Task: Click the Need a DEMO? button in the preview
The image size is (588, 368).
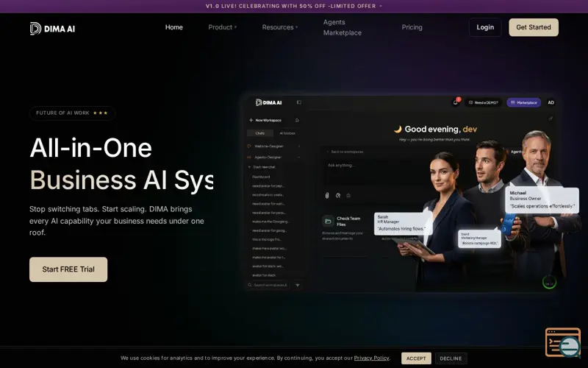Action: pos(484,102)
